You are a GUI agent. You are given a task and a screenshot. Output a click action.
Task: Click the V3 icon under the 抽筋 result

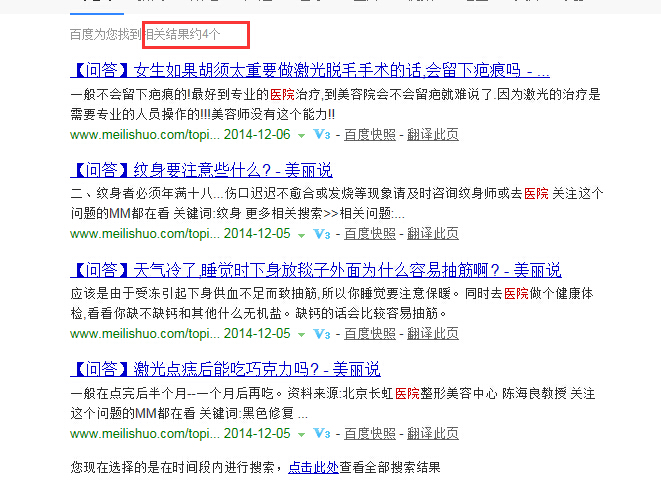[x=321, y=333]
